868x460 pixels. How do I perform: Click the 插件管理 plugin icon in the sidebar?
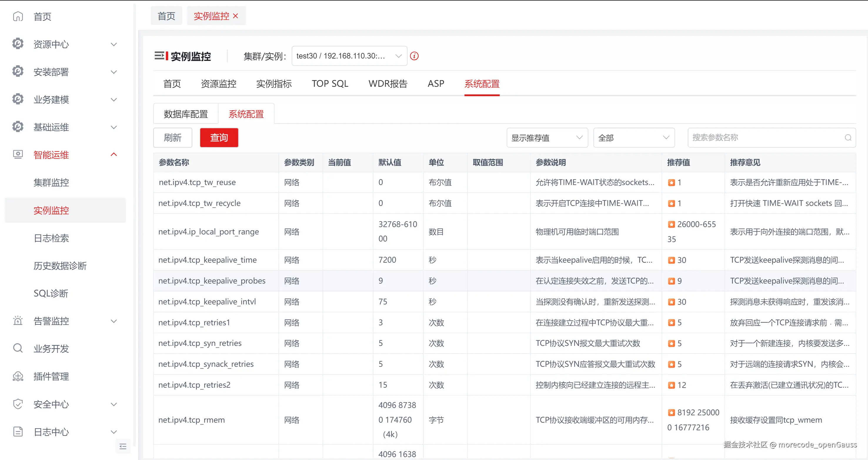pyautogui.click(x=18, y=376)
